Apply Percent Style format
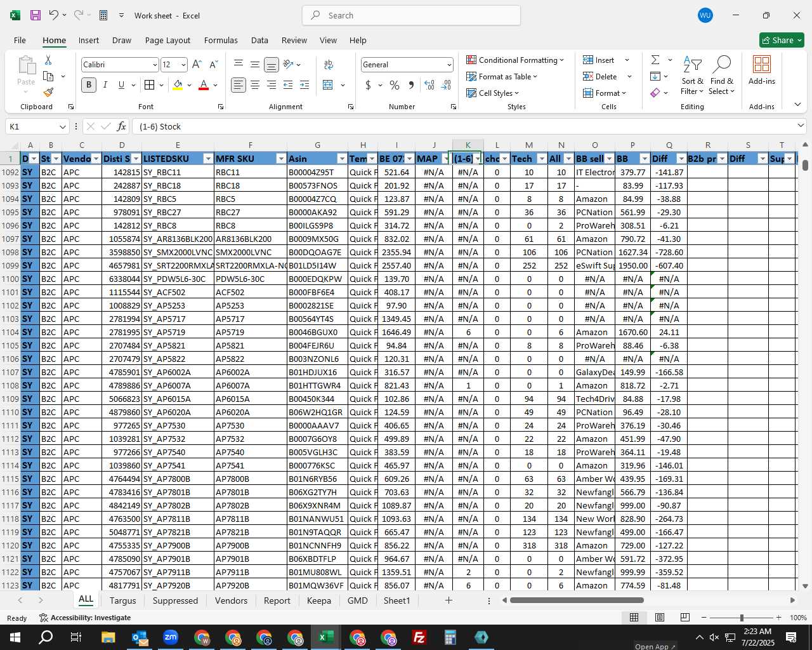This screenshot has height=650, width=812. pyautogui.click(x=395, y=85)
